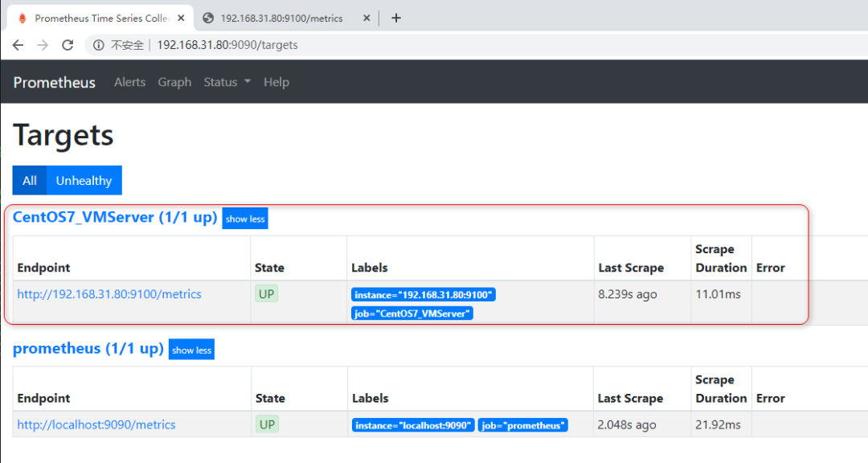Go to the Graph page

coord(174,82)
